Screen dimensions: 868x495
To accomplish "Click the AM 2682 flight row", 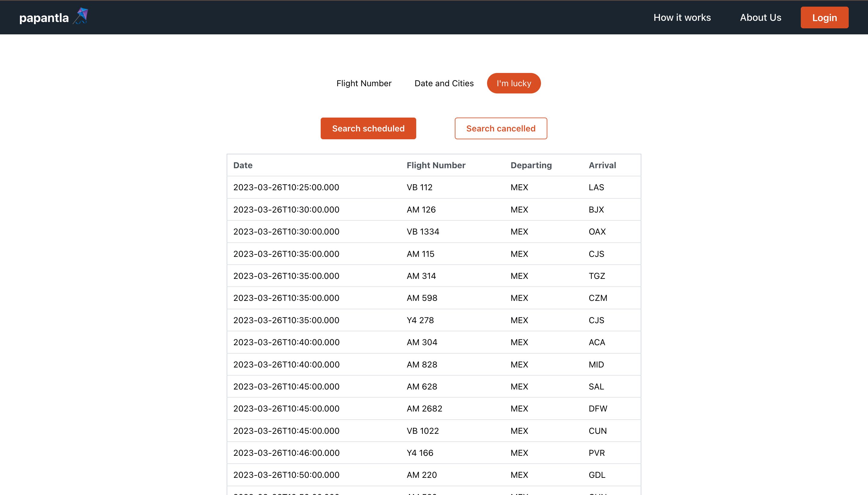I will pyautogui.click(x=434, y=408).
